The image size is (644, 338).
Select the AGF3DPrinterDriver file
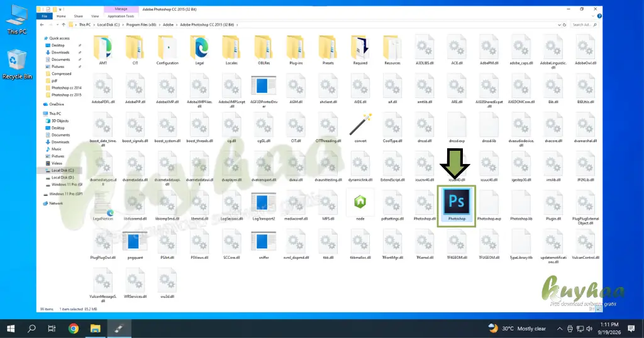coord(264,91)
